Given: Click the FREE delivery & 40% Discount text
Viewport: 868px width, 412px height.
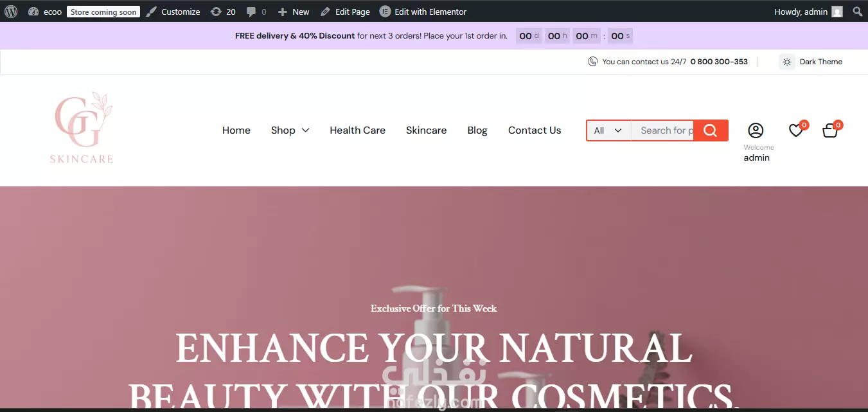Looking at the screenshot, I should pyautogui.click(x=295, y=36).
